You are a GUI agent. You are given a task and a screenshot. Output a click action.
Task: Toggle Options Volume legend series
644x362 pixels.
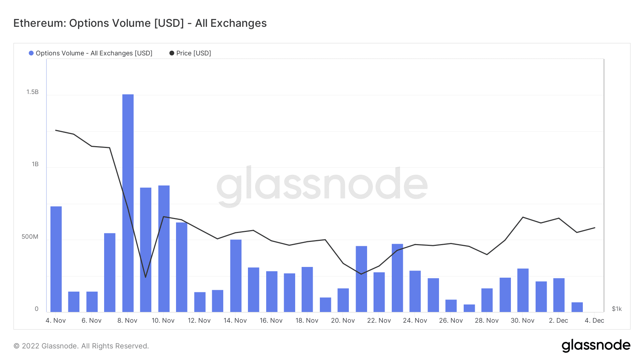[91, 53]
